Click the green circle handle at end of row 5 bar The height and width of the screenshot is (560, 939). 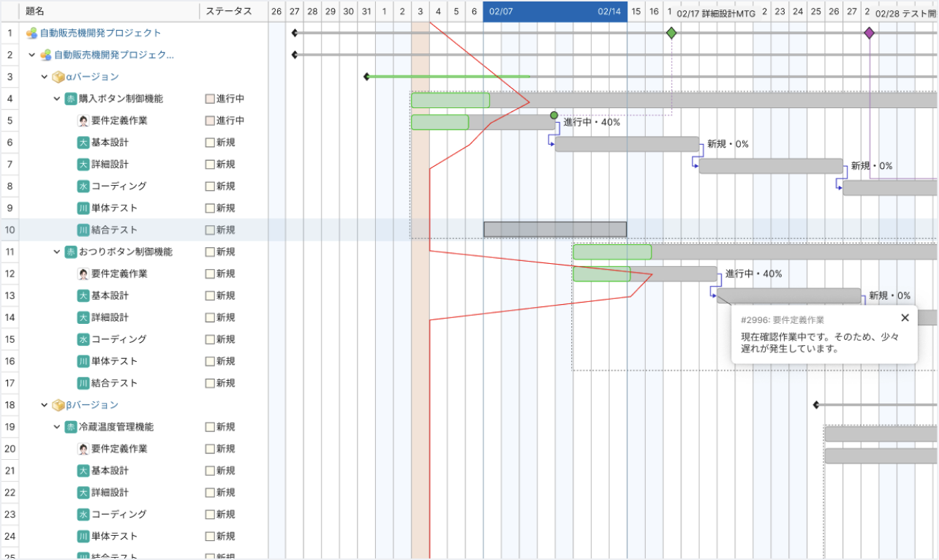554,116
